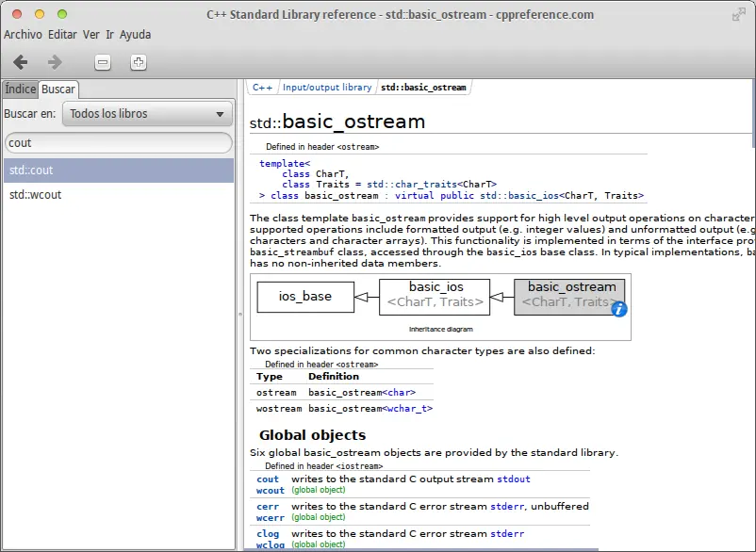
Task: Switch to the Buscar tab
Action: tap(58, 89)
